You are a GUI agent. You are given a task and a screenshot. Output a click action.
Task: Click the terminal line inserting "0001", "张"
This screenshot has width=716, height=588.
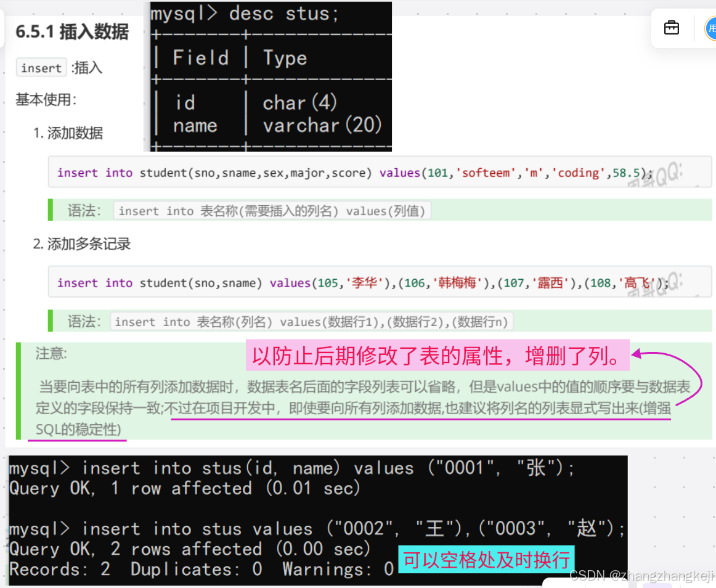[292, 468]
